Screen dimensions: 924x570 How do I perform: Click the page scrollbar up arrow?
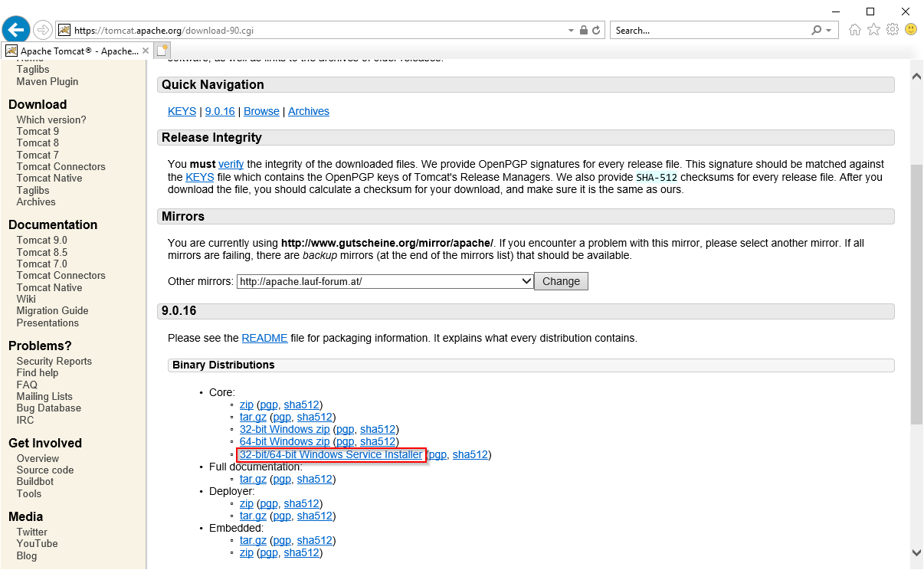coord(916,76)
